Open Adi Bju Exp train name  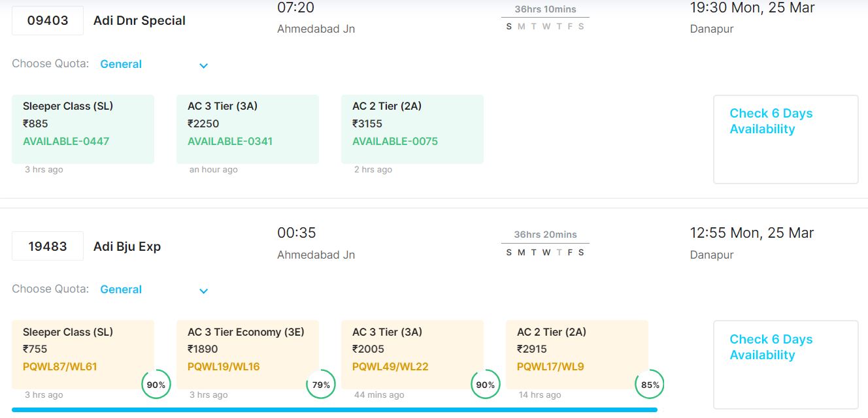(127, 246)
